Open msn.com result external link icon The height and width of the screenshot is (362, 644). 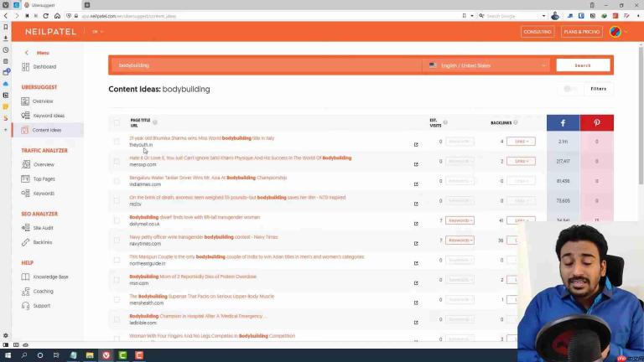[x=416, y=282]
